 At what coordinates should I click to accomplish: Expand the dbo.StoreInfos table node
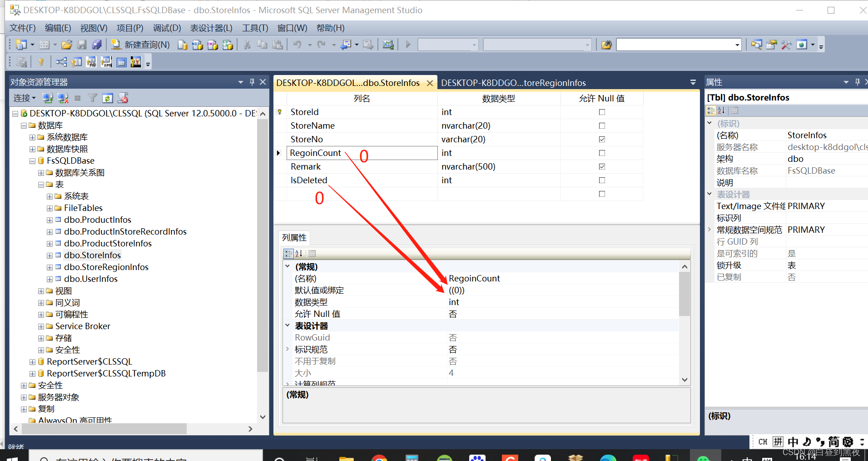click(x=50, y=256)
